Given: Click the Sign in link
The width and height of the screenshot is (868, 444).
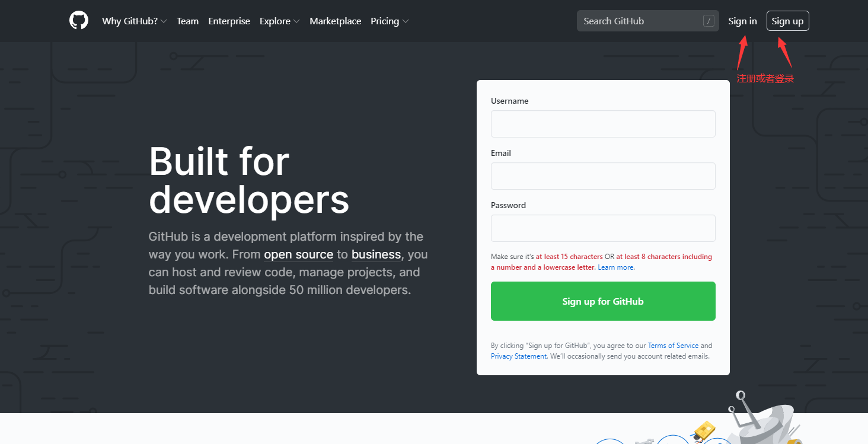Looking at the screenshot, I should tap(742, 21).
